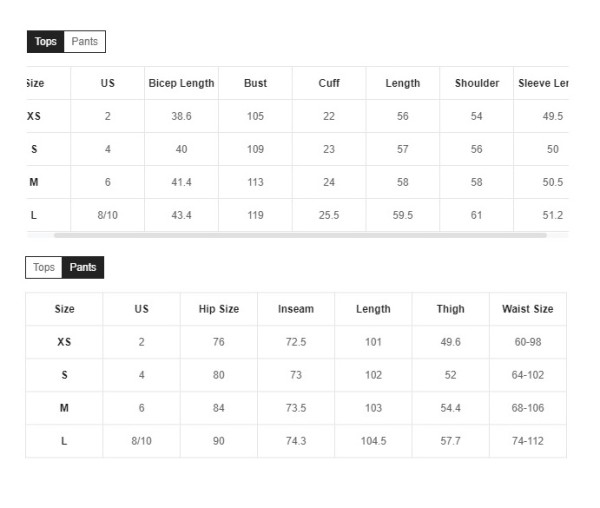Click the Waist Size column header
Image resolution: width=600 pixels, height=508 pixels.
(528, 309)
